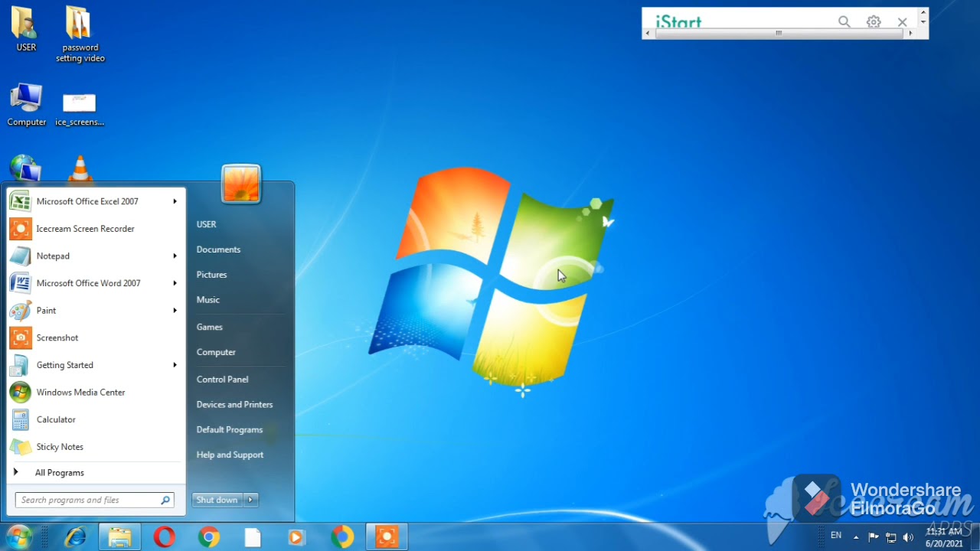
Task: Open Microsoft Office Excel 2007 from Start menu
Action: tap(96, 201)
